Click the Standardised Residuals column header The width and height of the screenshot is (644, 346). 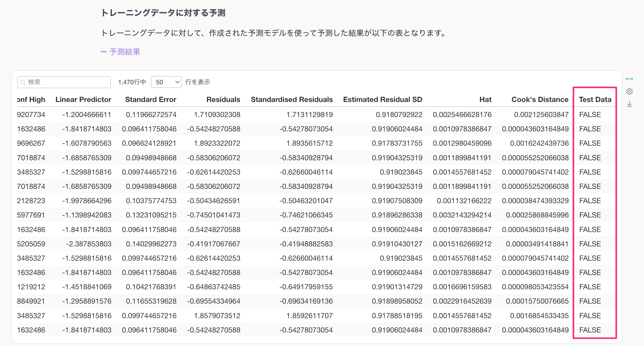[x=292, y=99]
